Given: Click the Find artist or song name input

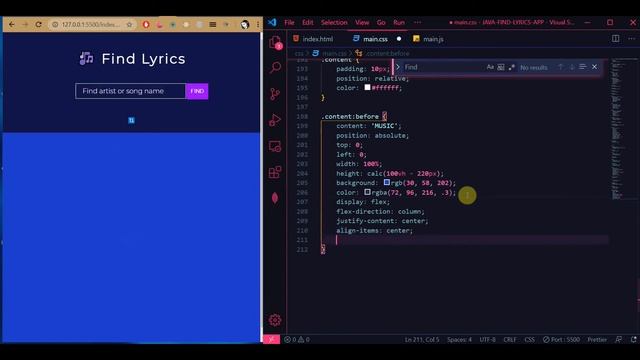Looking at the screenshot, I should click(x=130, y=91).
